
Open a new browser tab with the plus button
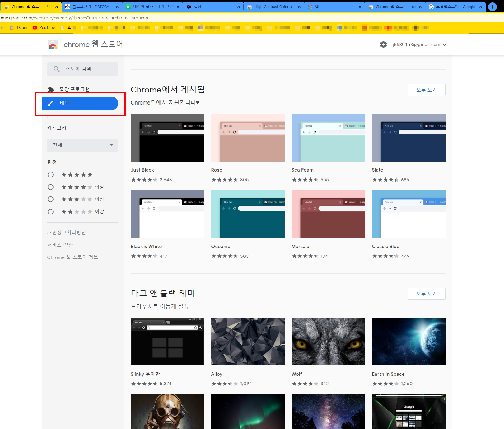click(x=492, y=7)
